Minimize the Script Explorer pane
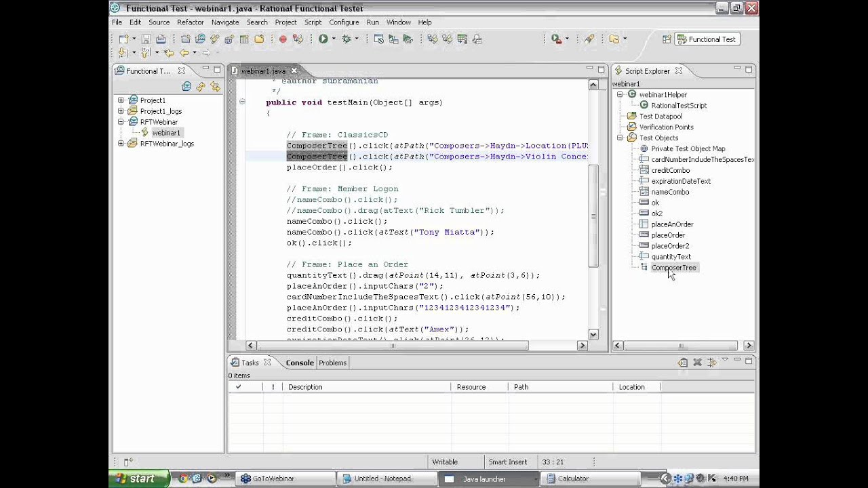 pyautogui.click(x=737, y=69)
